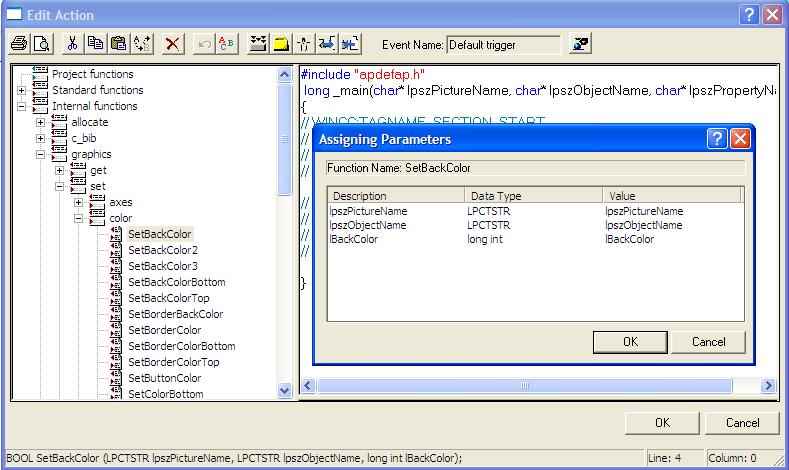Click the Value column header
This screenshot has width=789, height=470.
point(672,195)
